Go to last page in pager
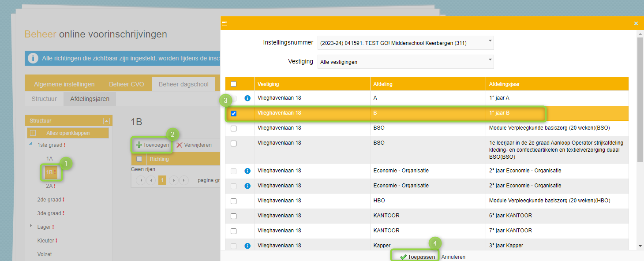644x261 pixels. coord(184,180)
